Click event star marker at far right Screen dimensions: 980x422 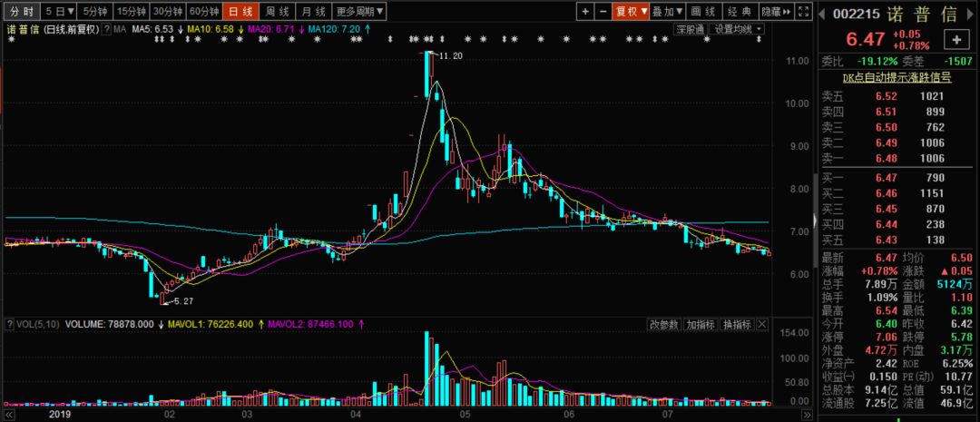coord(760,39)
